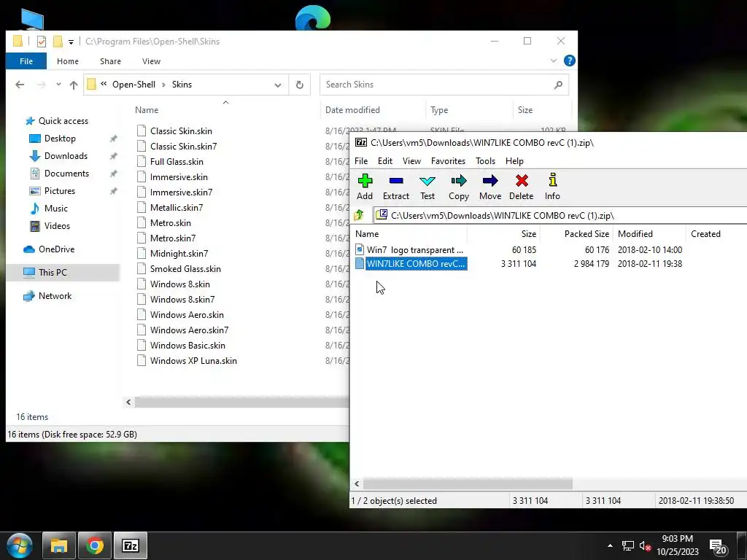Open the 7-Zip Edit menu
Screen dimensions: 747x560
pos(385,161)
